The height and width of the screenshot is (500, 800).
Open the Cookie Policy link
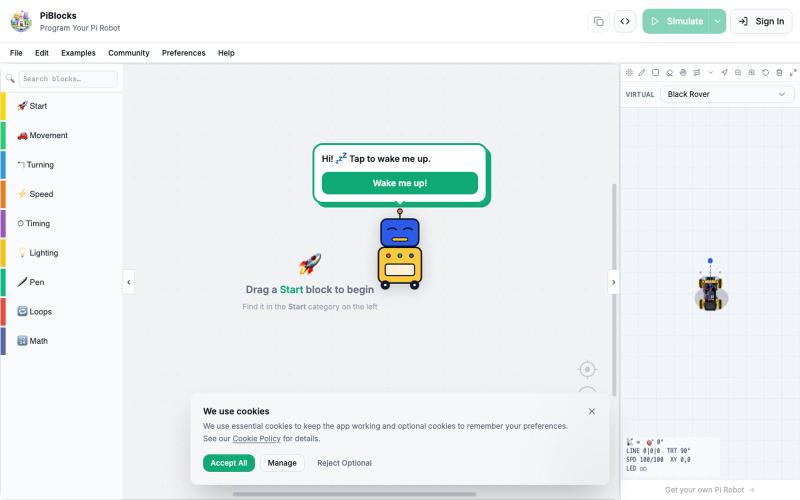point(256,439)
